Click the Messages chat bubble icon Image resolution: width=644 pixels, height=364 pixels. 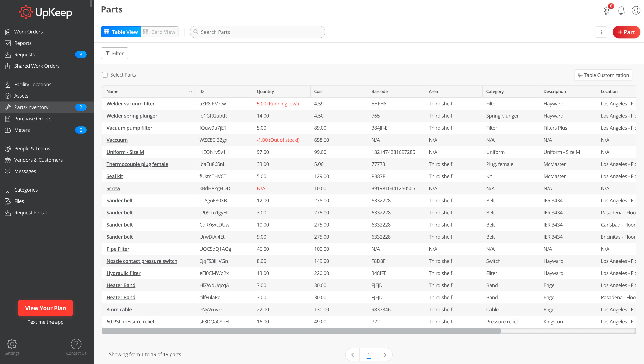point(8,171)
